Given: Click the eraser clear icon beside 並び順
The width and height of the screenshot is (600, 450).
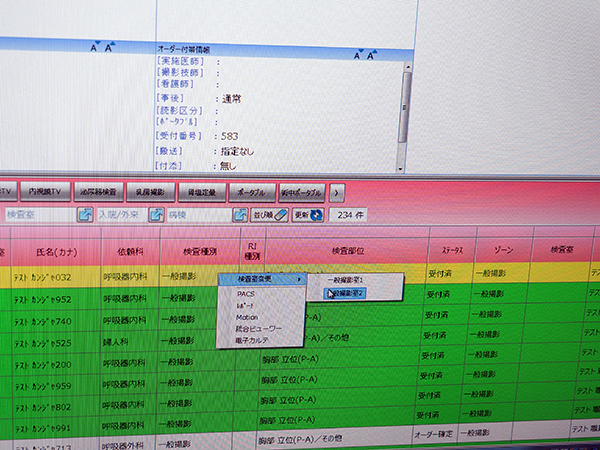Looking at the screenshot, I should [281, 214].
